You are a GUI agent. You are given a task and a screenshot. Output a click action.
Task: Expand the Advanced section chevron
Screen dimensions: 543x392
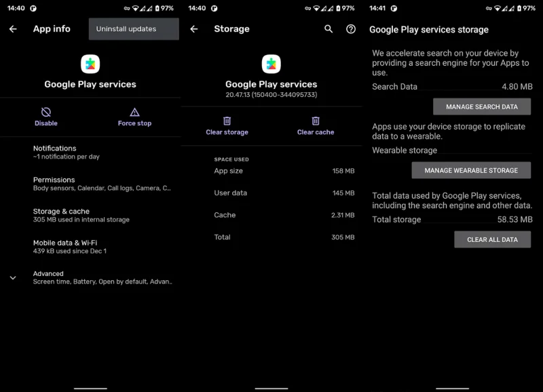click(13, 278)
